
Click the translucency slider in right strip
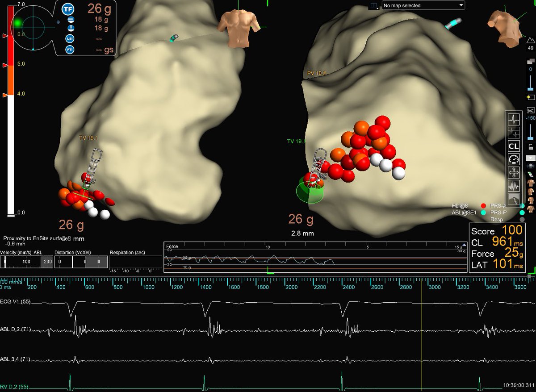point(530,82)
